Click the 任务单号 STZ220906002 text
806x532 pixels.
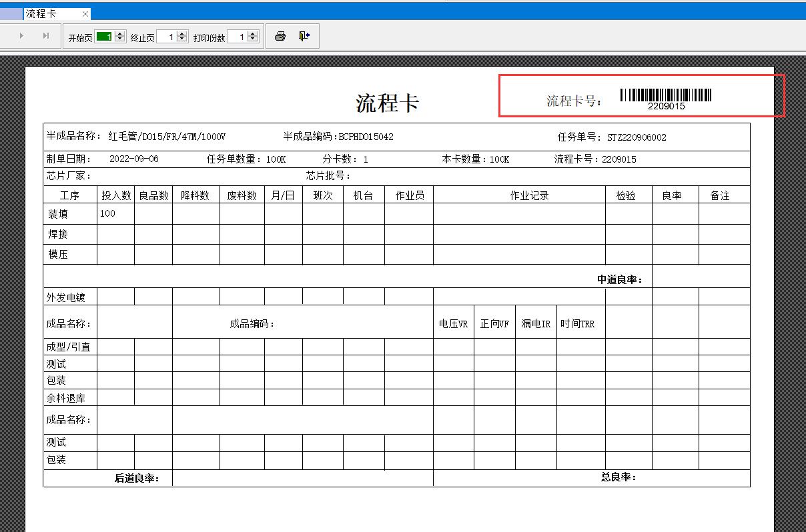636,138
